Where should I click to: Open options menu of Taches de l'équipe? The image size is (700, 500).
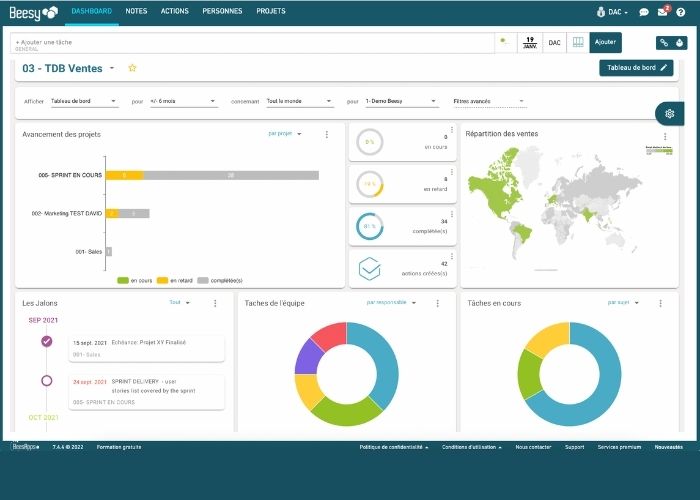[438, 304]
